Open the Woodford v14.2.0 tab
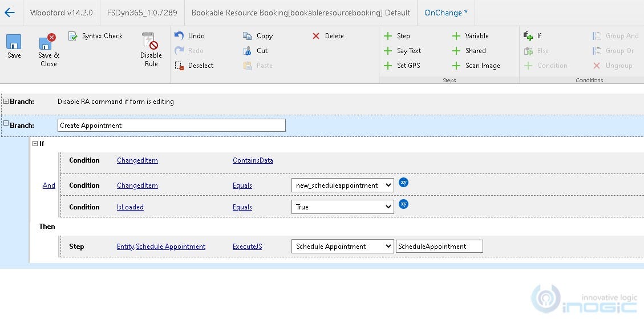 tap(61, 13)
